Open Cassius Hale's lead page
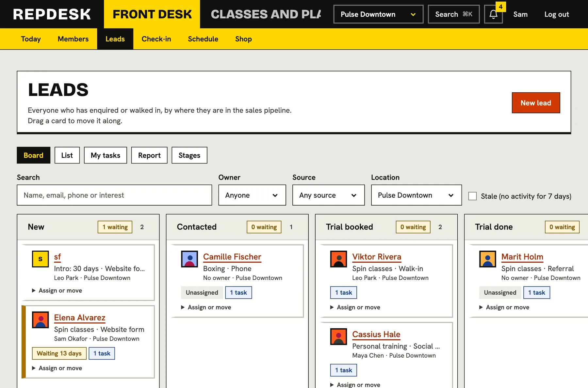This screenshot has width=588, height=388. click(x=376, y=334)
